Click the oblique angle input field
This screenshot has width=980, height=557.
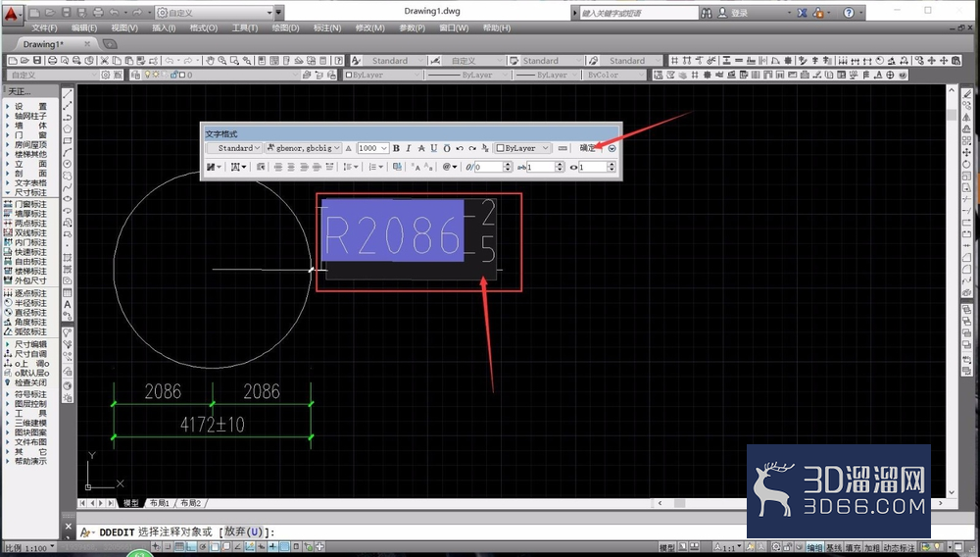coord(488,167)
